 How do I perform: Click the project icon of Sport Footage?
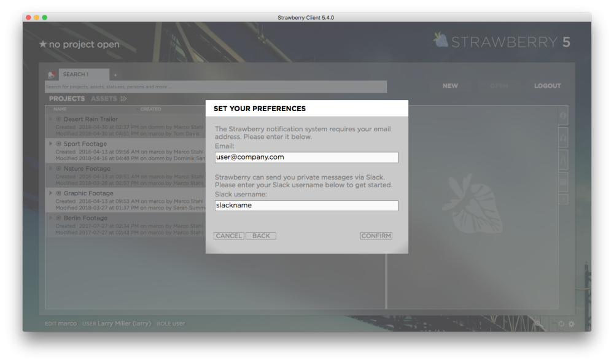click(58, 144)
